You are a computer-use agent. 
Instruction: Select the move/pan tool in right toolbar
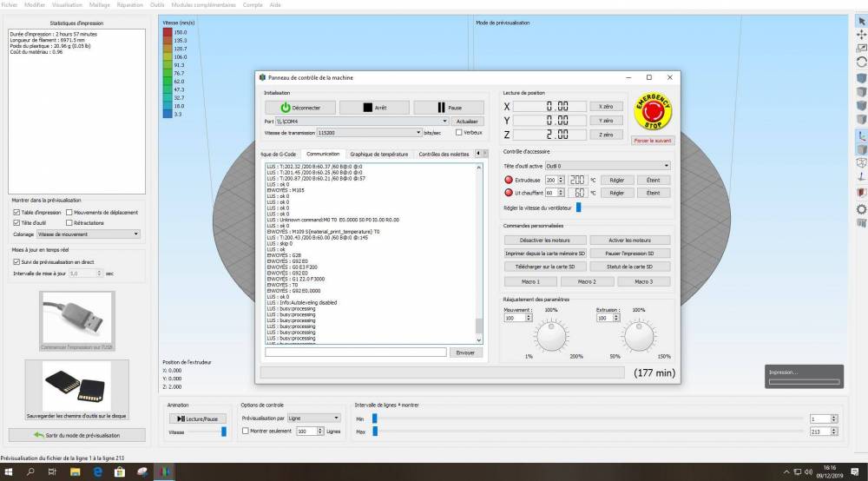pyautogui.click(x=861, y=35)
